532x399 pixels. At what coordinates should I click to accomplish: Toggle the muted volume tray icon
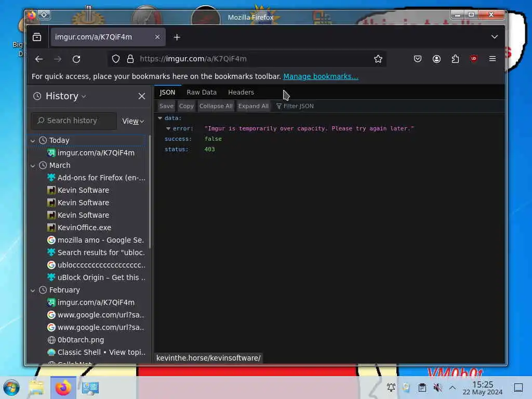(x=437, y=388)
